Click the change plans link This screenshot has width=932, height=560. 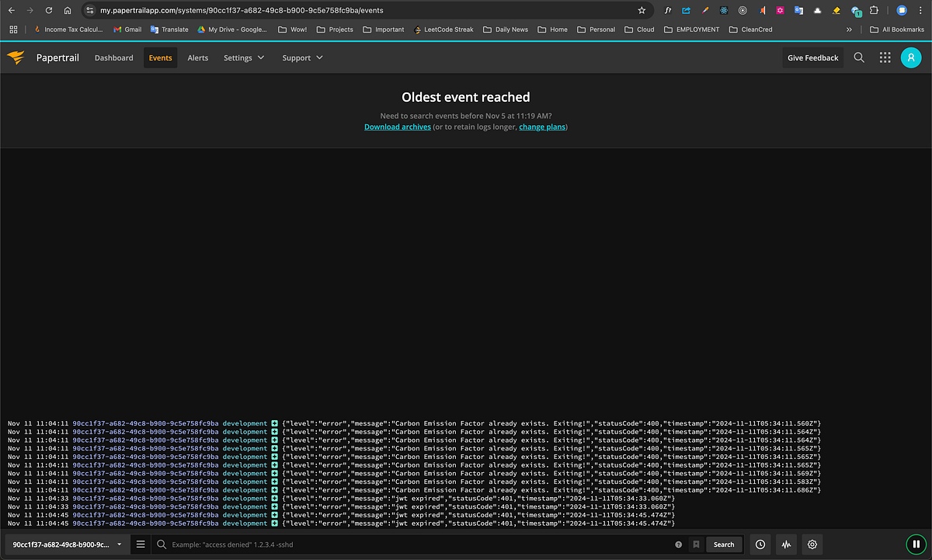point(541,127)
